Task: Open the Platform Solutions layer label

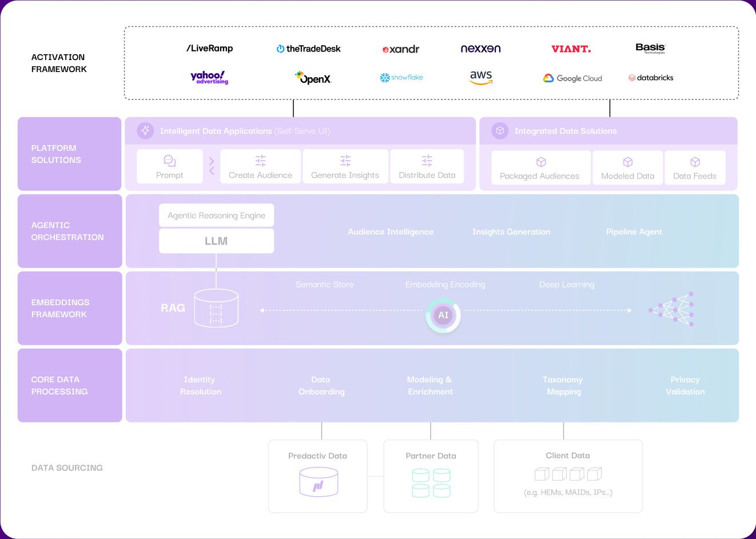Action: click(x=70, y=154)
